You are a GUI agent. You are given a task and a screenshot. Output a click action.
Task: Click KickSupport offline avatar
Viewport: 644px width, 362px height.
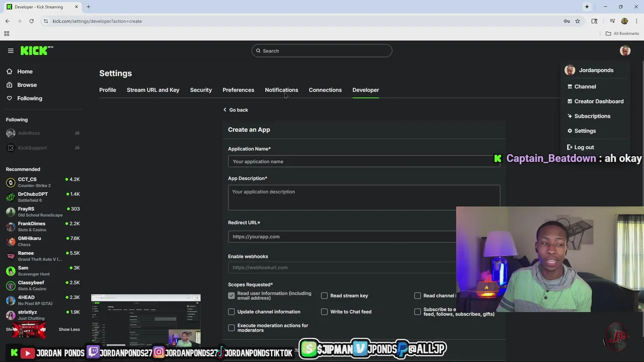pos(11,148)
